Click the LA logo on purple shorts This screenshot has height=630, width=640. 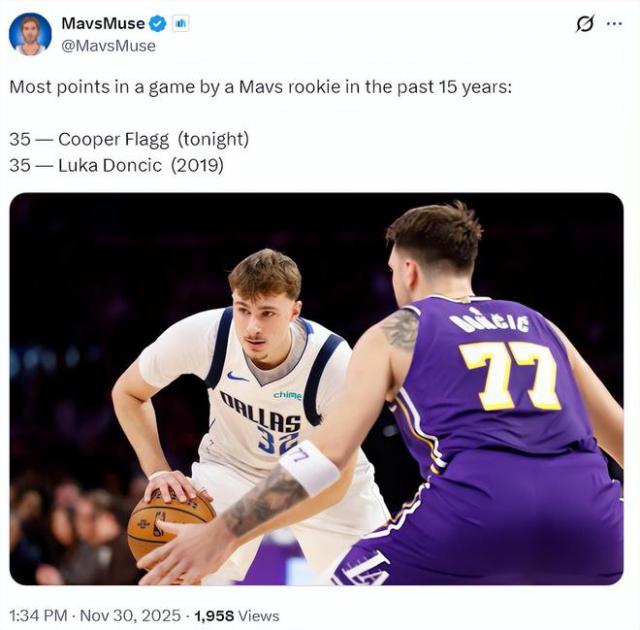[x=366, y=569]
